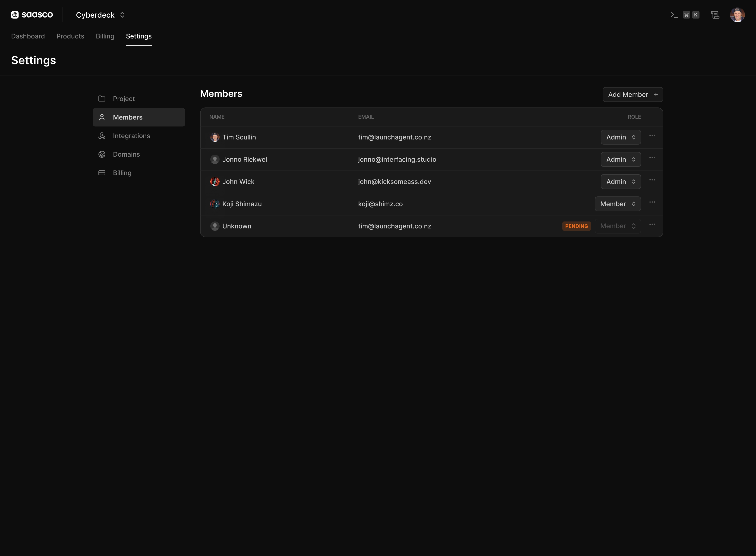The image size is (756, 556).
Task: Open the three-dot menu for Tim Scullin
Action: 652,135
